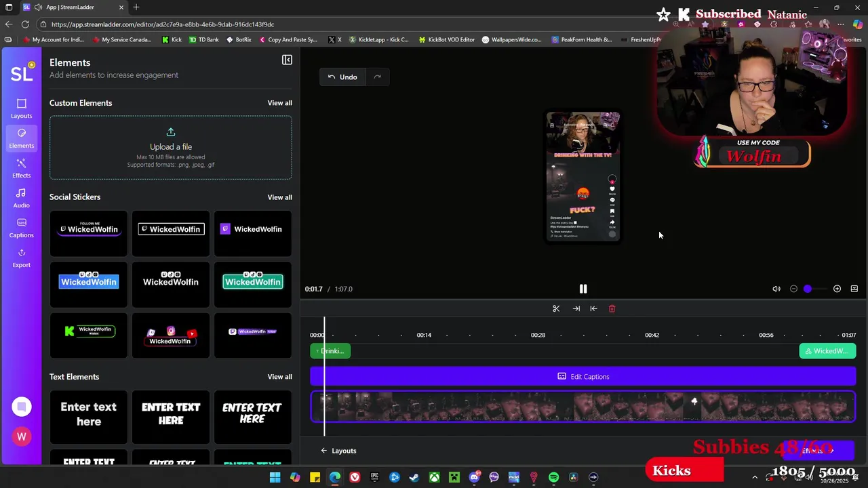This screenshot has height=488, width=868.
Task: Open the Windows Start menu
Action: tap(275, 477)
